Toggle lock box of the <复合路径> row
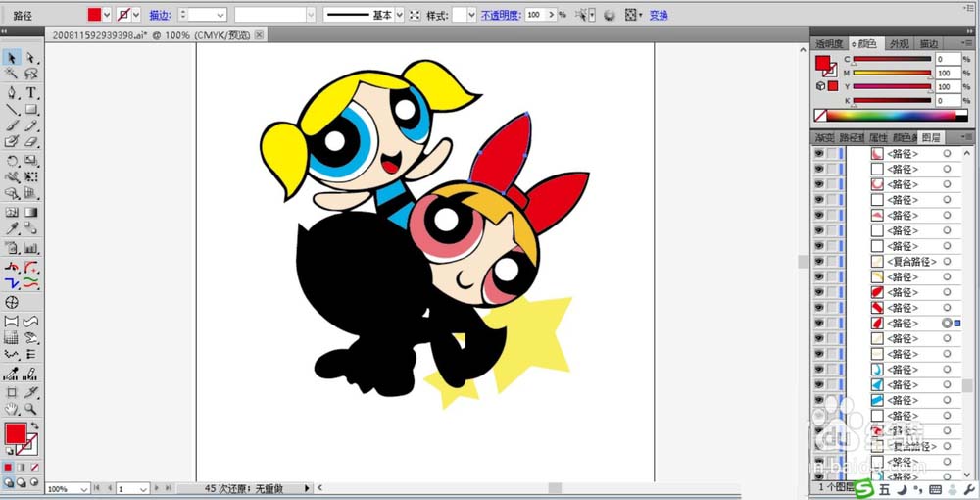This screenshot has height=500, width=980. (x=832, y=261)
